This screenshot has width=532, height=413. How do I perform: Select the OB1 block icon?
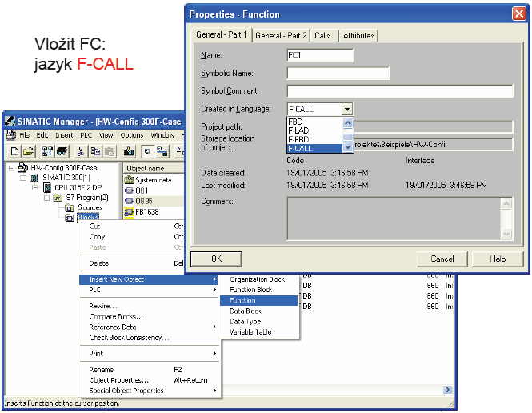pos(130,190)
